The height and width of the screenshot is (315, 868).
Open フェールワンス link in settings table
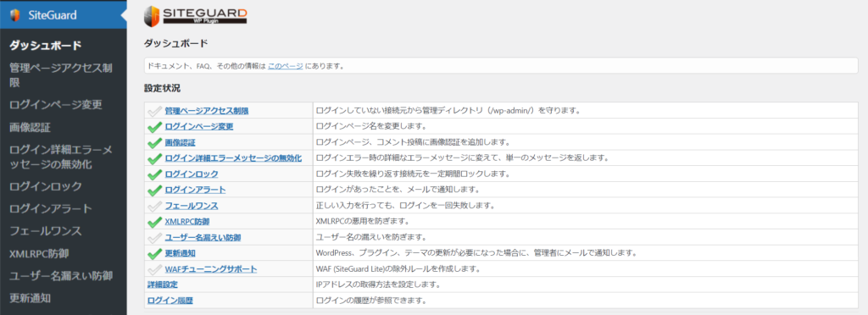point(192,206)
